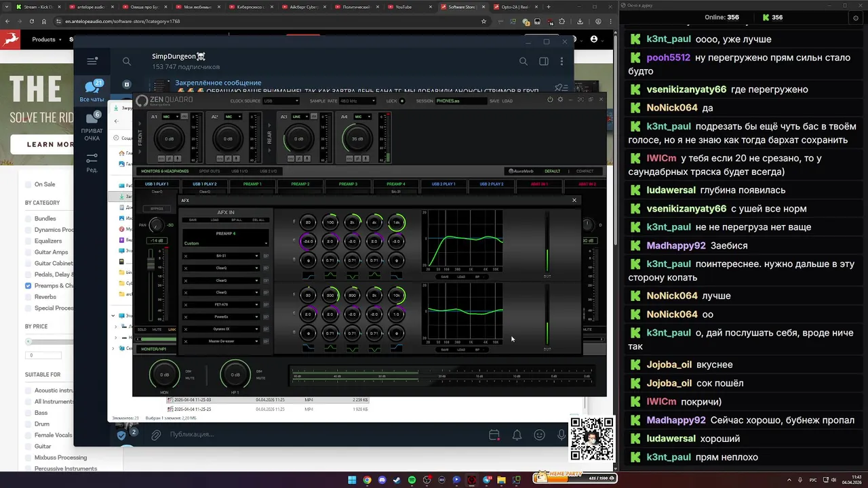Screen dimensions: 868x488
Task: Check the Equalizers category filter
Action: coord(28,241)
